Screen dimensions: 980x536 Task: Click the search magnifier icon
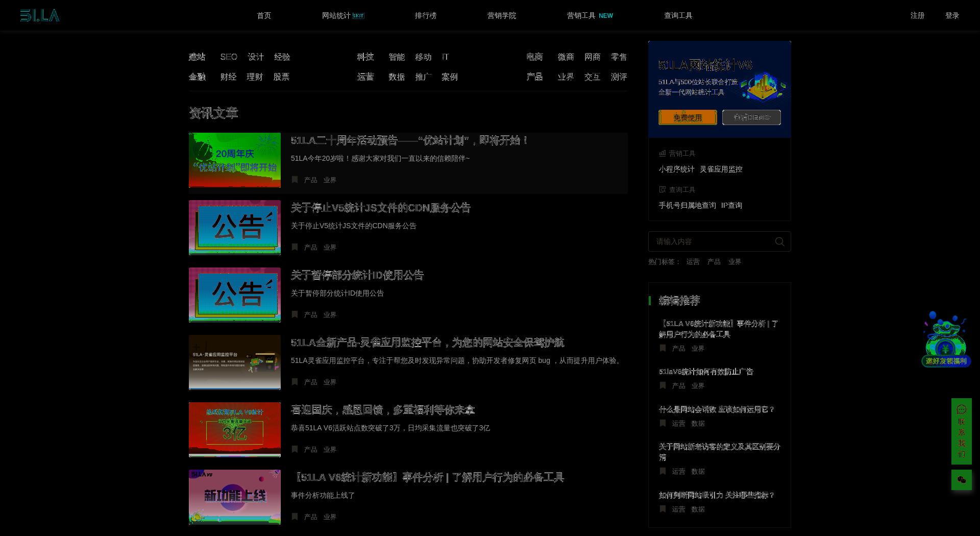[779, 241]
